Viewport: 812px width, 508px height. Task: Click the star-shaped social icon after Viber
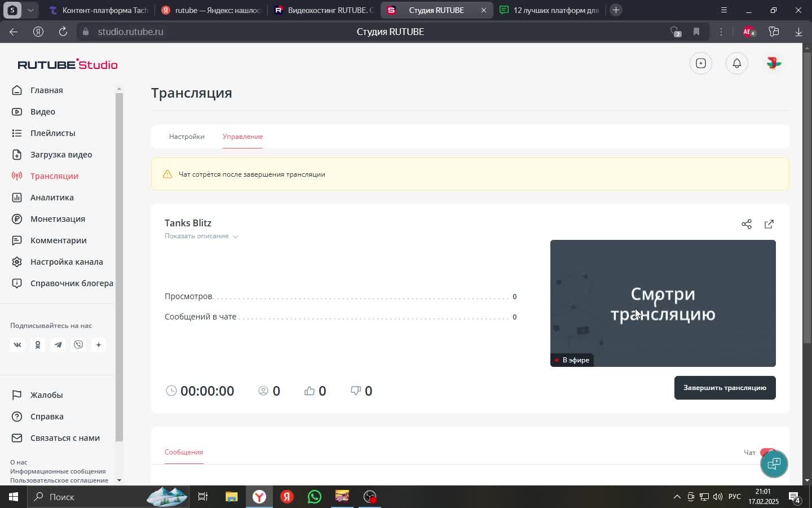[99, 345]
